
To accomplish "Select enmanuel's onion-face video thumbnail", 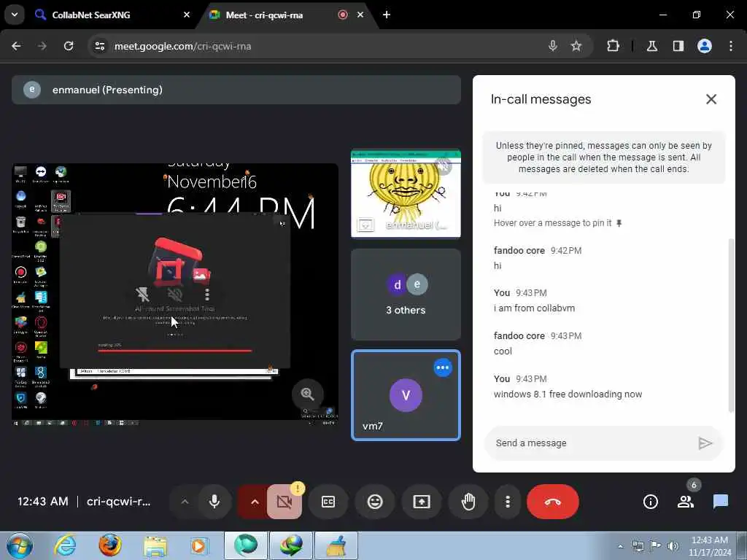I will (406, 193).
